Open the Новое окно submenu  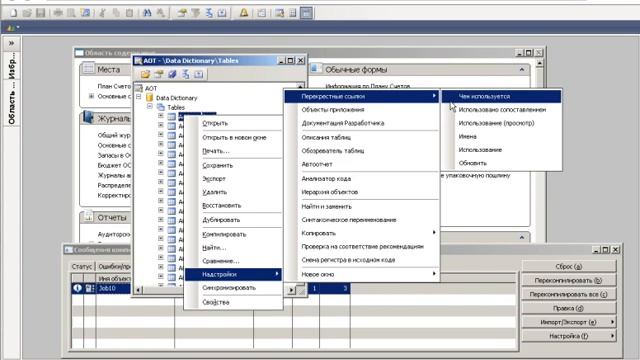(x=369, y=274)
